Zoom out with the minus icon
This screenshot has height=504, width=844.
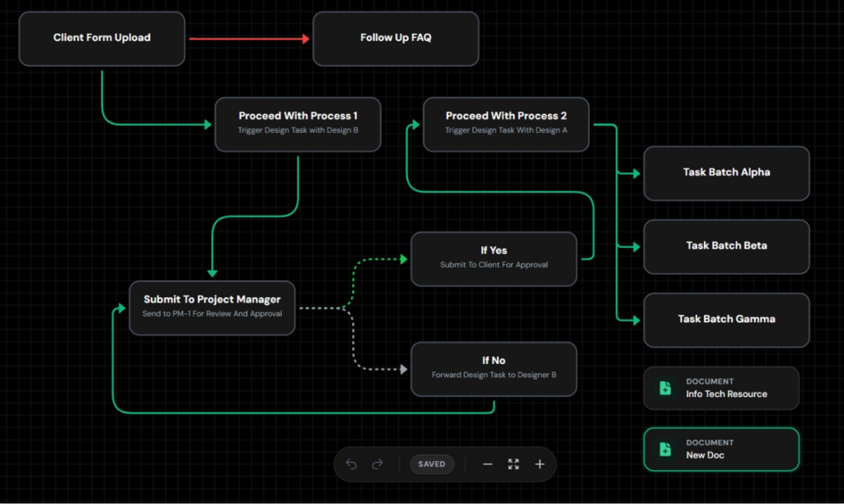pyautogui.click(x=487, y=464)
